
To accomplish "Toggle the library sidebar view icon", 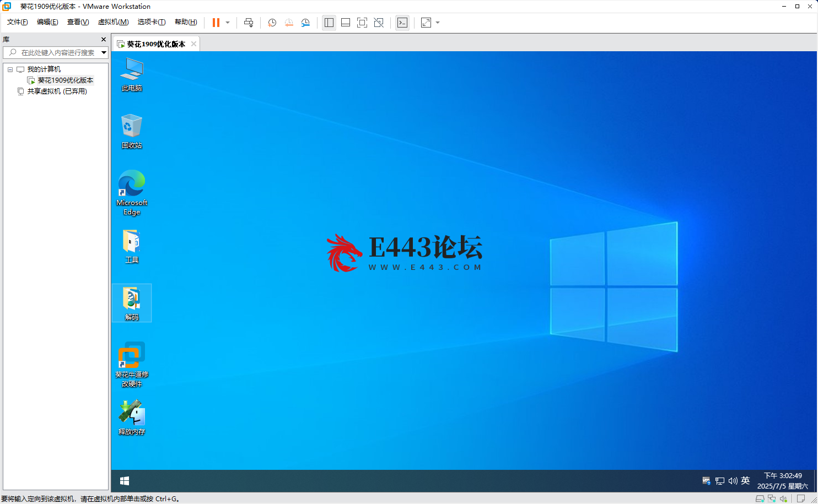I will [x=329, y=23].
